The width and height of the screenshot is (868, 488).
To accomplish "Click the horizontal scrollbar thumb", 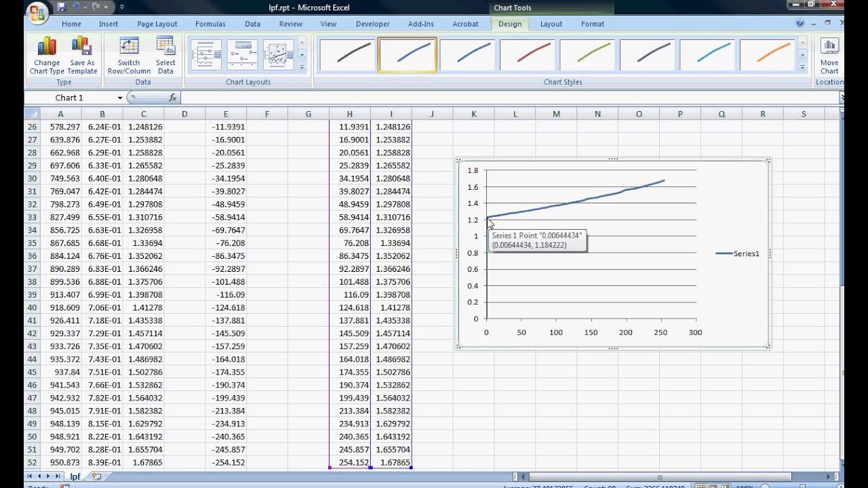I will click(660, 476).
